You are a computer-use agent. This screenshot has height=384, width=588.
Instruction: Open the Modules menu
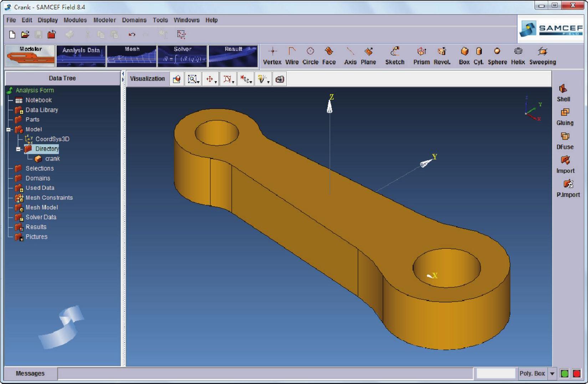point(75,20)
